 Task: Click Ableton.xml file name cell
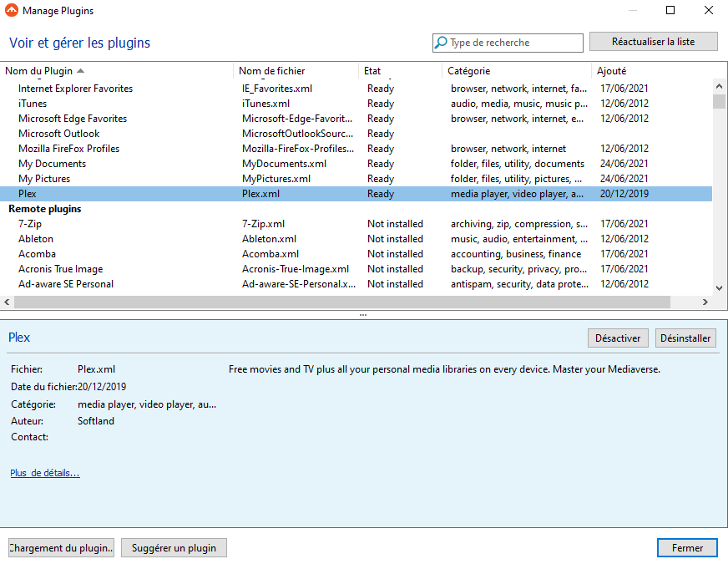tap(269, 239)
